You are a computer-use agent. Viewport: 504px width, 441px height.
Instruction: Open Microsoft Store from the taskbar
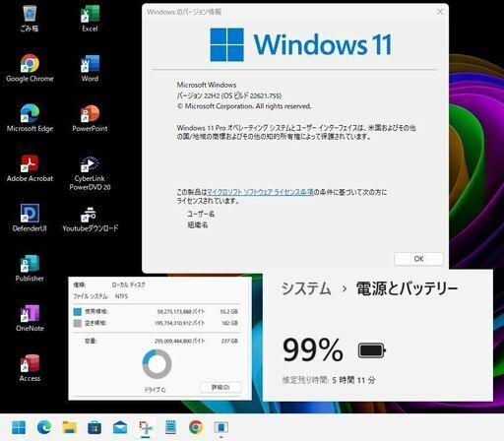94,427
